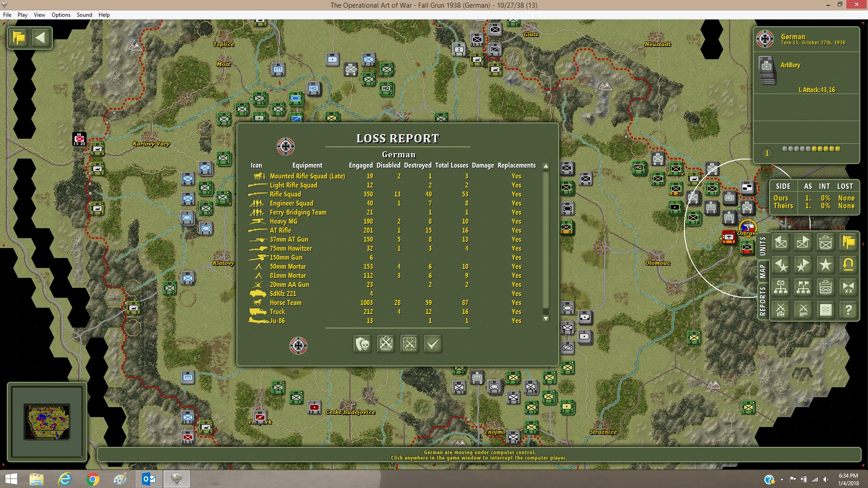Click the German emblem in turn panel
The width and height of the screenshot is (868, 488).
(765, 39)
